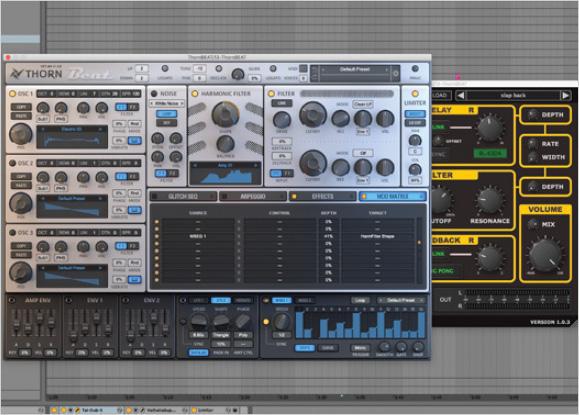Select the MSEG 2 tab

coord(305,300)
